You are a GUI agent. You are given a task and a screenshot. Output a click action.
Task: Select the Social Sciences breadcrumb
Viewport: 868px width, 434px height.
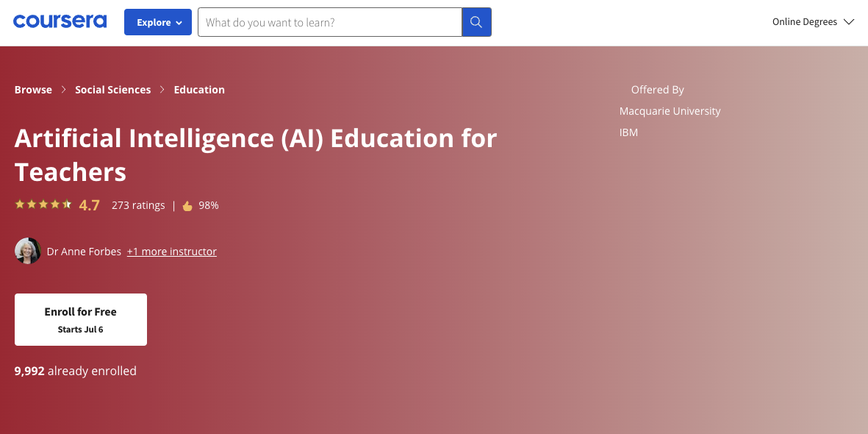(112, 89)
